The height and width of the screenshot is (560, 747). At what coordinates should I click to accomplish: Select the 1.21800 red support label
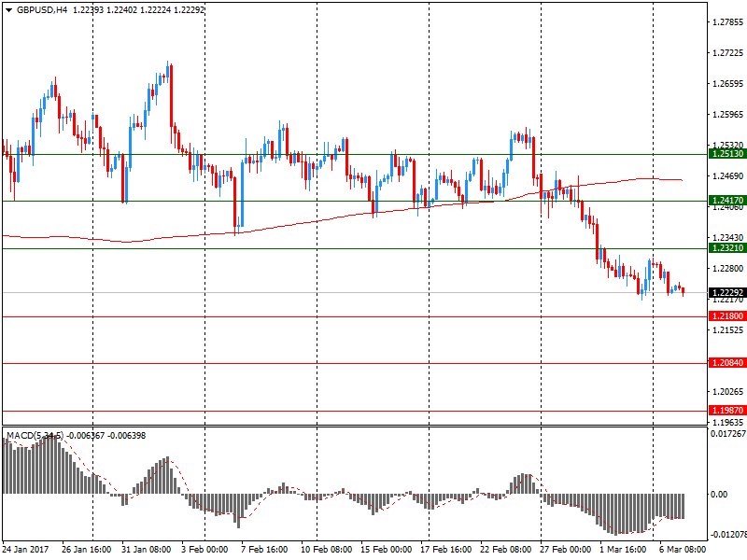[x=727, y=316]
